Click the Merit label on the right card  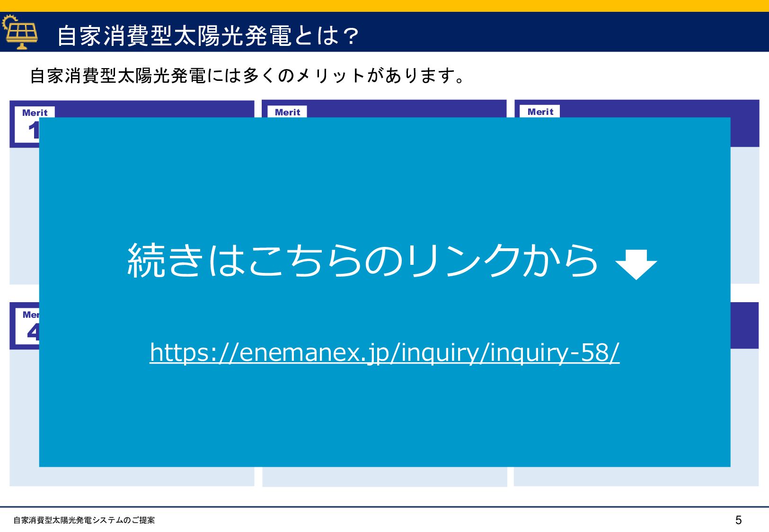point(540,112)
